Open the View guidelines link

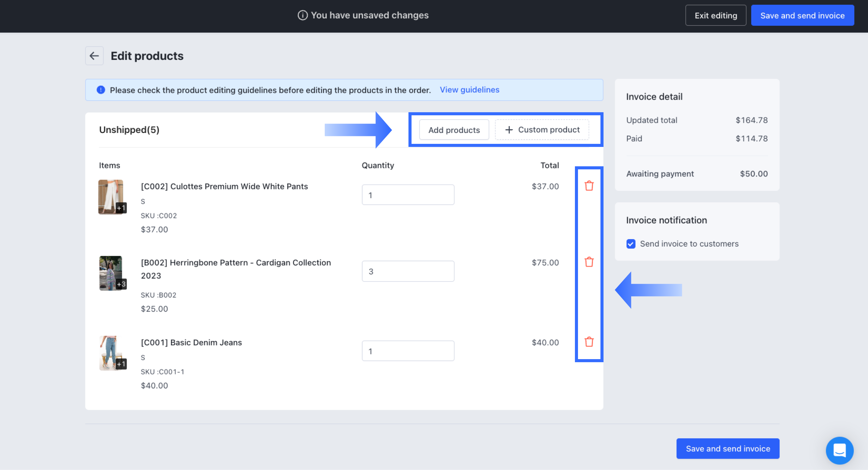469,90
